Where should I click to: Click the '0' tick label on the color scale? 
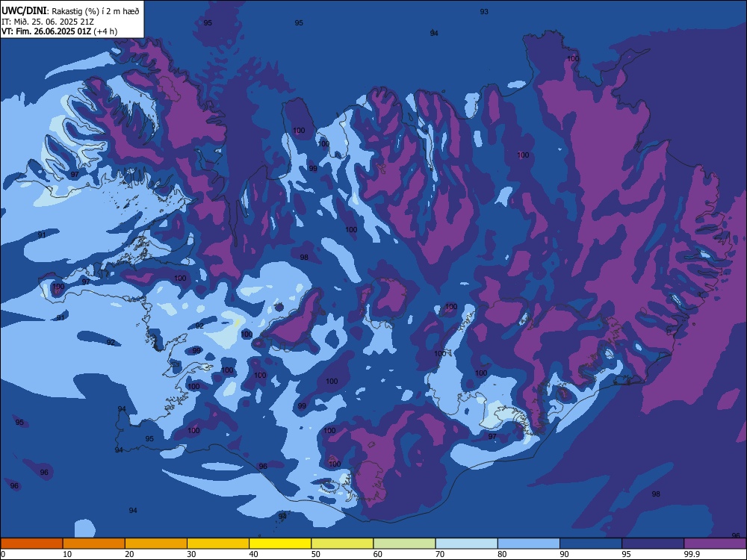pos(3,554)
